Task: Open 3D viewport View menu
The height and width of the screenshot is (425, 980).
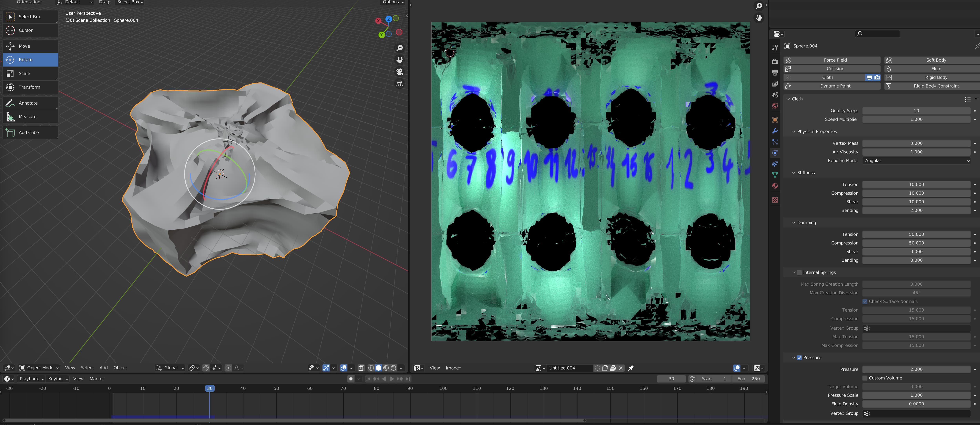Action: click(x=70, y=368)
